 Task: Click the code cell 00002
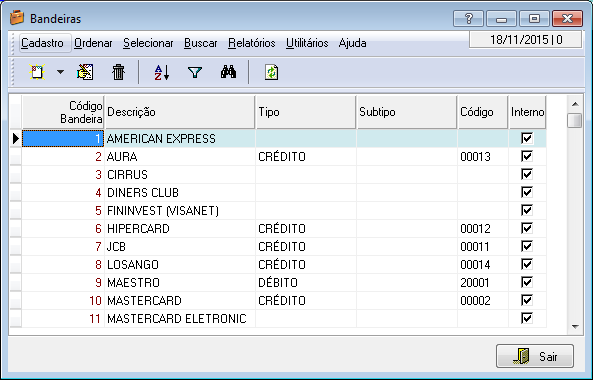483,301
